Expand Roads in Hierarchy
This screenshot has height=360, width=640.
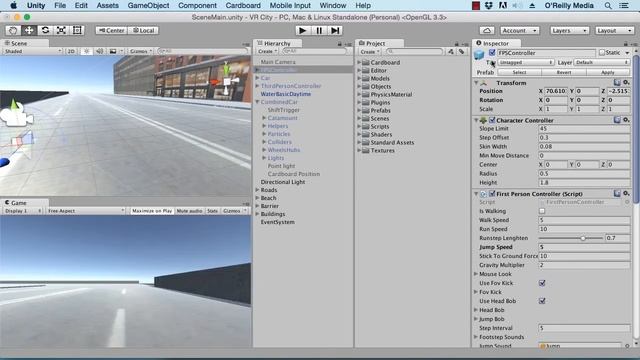257,190
